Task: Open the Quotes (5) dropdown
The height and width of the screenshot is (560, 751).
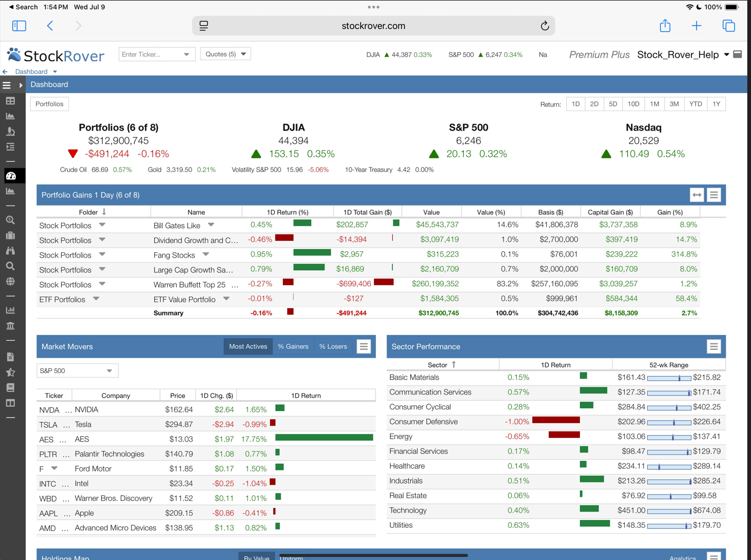Action: 225,54
